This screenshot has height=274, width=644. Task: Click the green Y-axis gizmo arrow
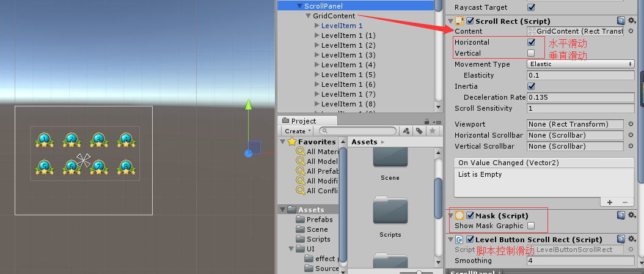click(x=248, y=104)
